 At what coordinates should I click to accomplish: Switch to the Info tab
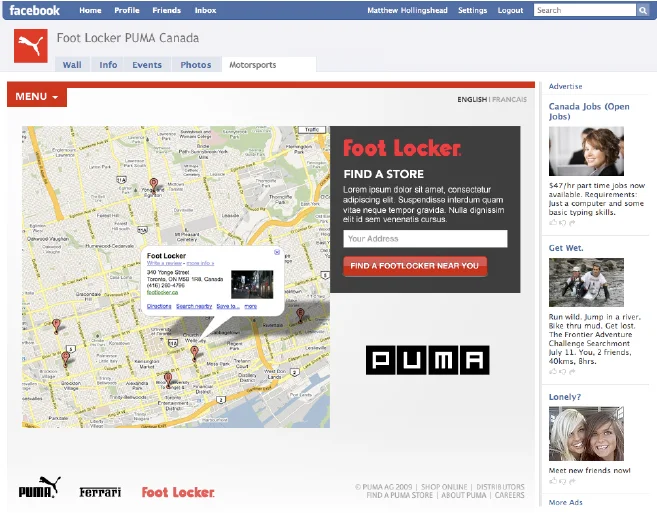pyautogui.click(x=108, y=65)
